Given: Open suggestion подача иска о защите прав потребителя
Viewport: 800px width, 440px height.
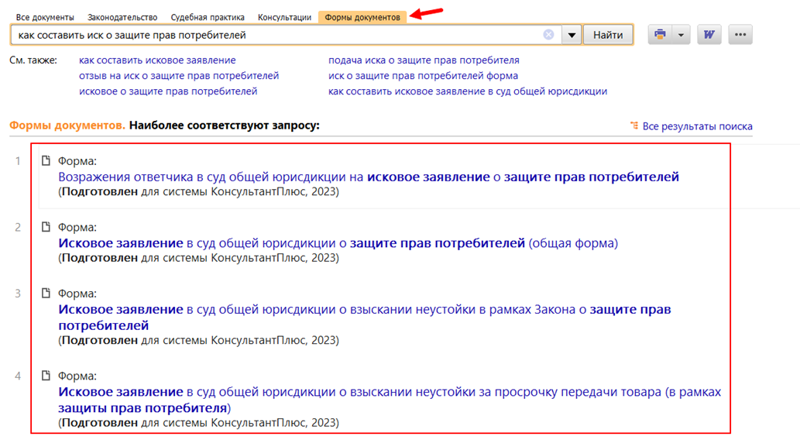Looking at the screenshot, I should point(423,60).
